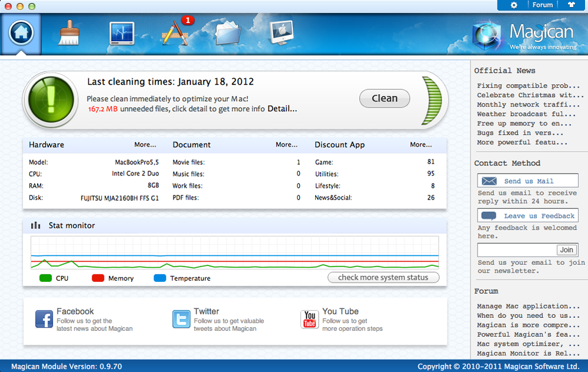Open forum post 'Manage Mac application...'
Viewport: 588px width, 372px height.
click(528, 306)
